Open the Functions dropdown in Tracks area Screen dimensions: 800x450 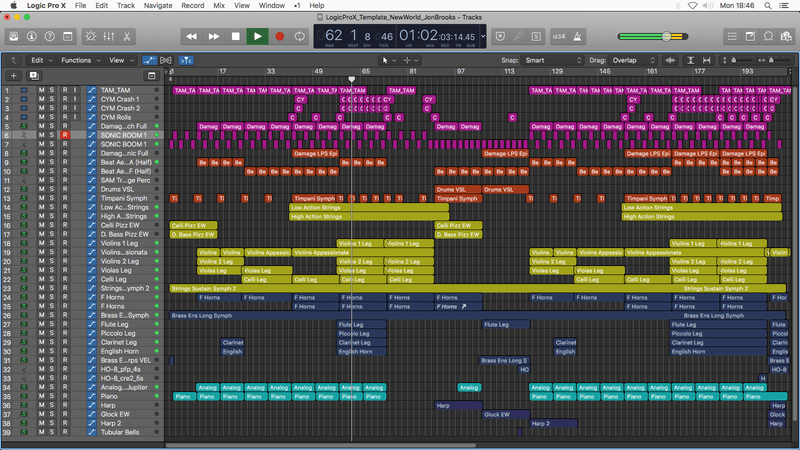coord(81,60)
